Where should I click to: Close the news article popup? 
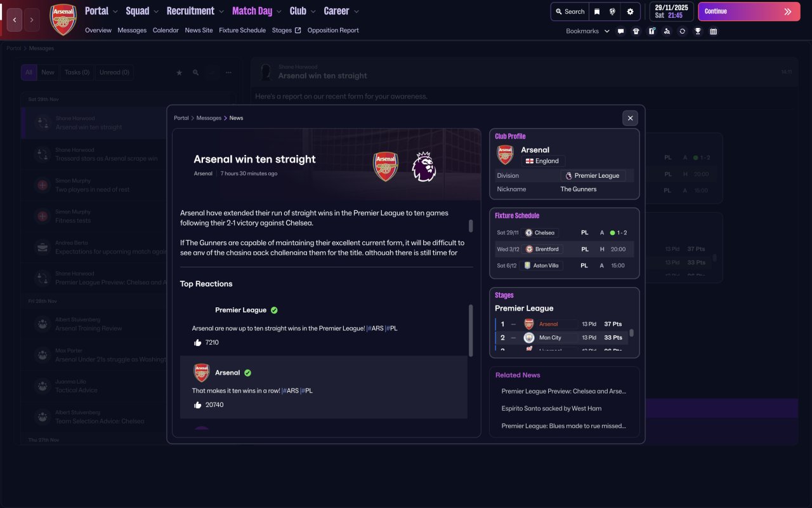click(x=630, y=118)
